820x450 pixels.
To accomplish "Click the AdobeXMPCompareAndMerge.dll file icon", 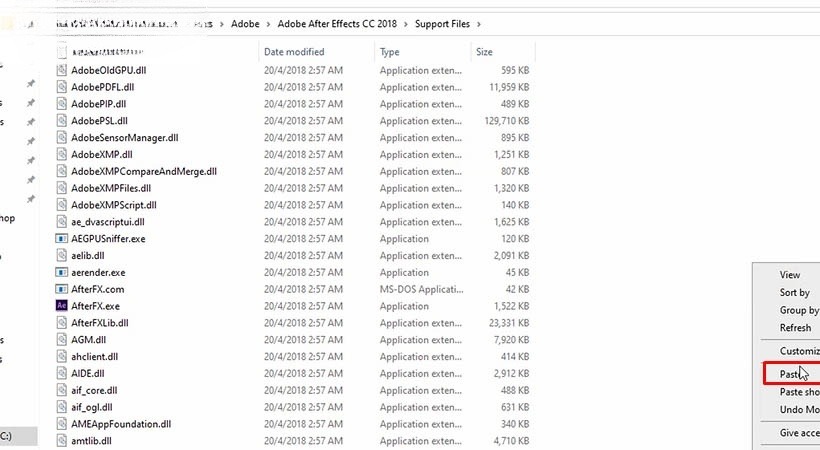I will [62, 171].
